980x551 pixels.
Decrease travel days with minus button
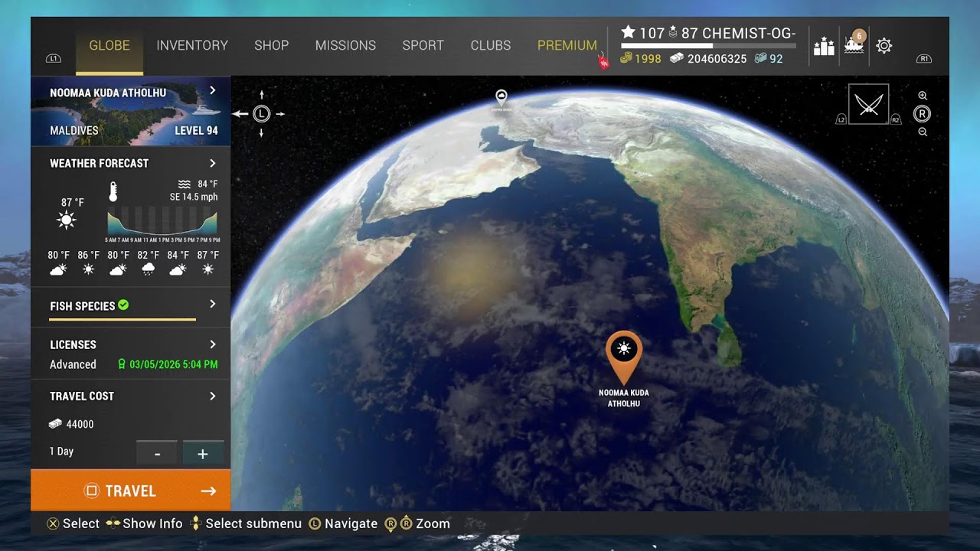point(157,453)
